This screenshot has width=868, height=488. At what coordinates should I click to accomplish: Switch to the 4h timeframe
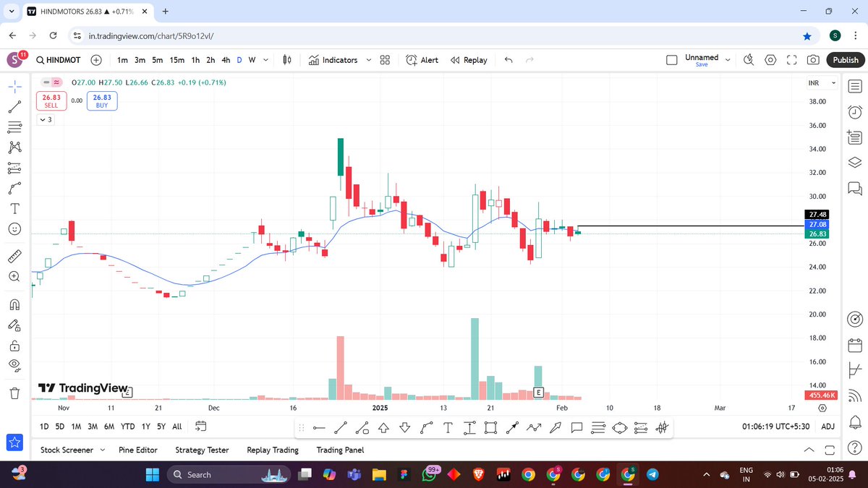(226, 60)
